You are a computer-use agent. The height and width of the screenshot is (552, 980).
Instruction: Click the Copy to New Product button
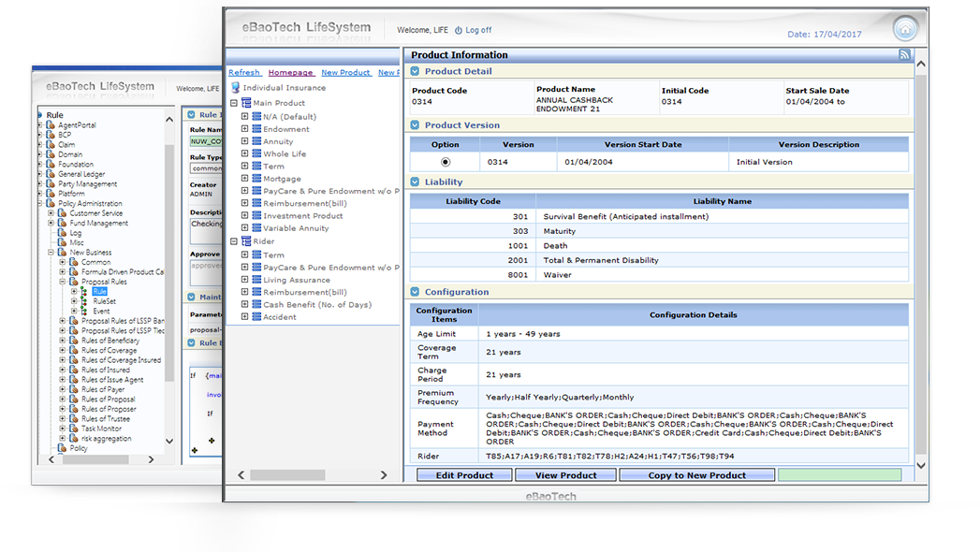pos(697,475)
